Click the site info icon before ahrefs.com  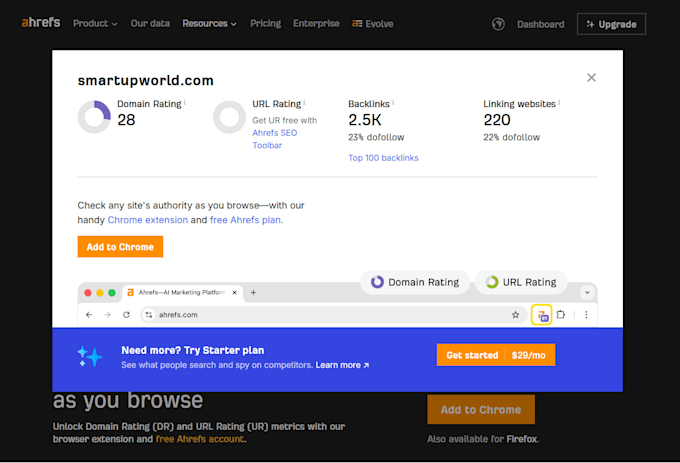(149, 315)
